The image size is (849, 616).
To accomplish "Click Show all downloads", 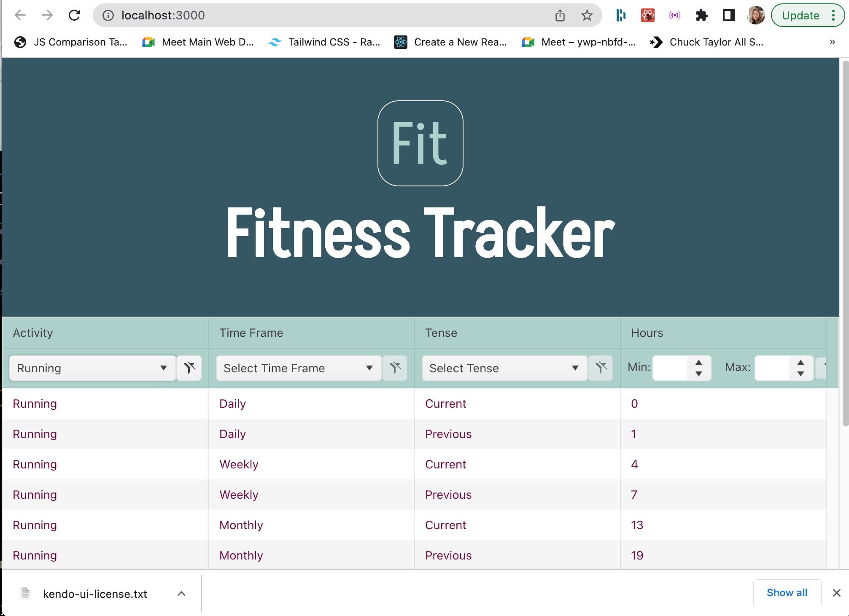I will coord(787,593).
